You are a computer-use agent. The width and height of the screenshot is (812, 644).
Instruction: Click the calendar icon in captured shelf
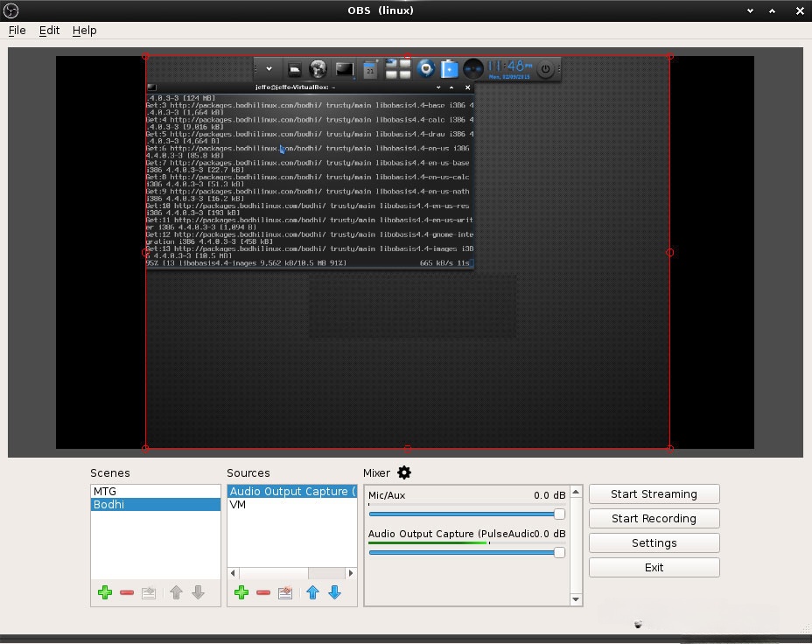(370, 69)
